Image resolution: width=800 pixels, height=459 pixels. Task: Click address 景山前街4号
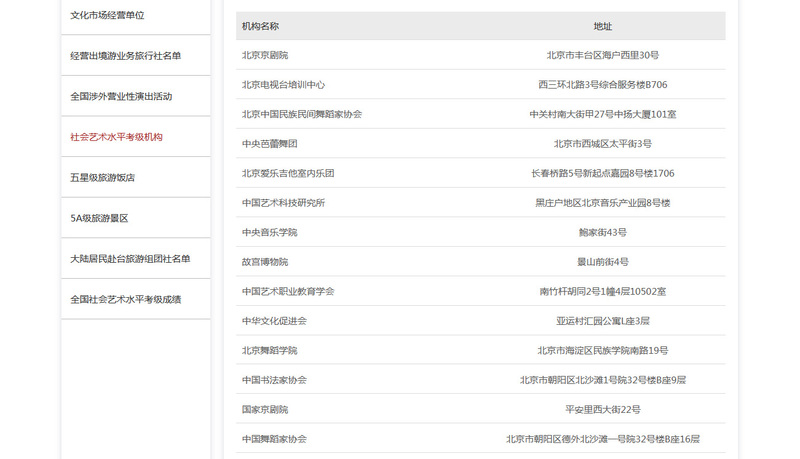(603, 262)
